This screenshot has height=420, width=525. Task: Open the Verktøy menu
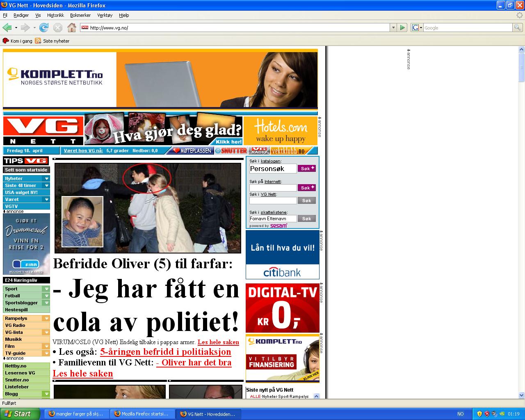pyautogui.click(x=105, y=15)
